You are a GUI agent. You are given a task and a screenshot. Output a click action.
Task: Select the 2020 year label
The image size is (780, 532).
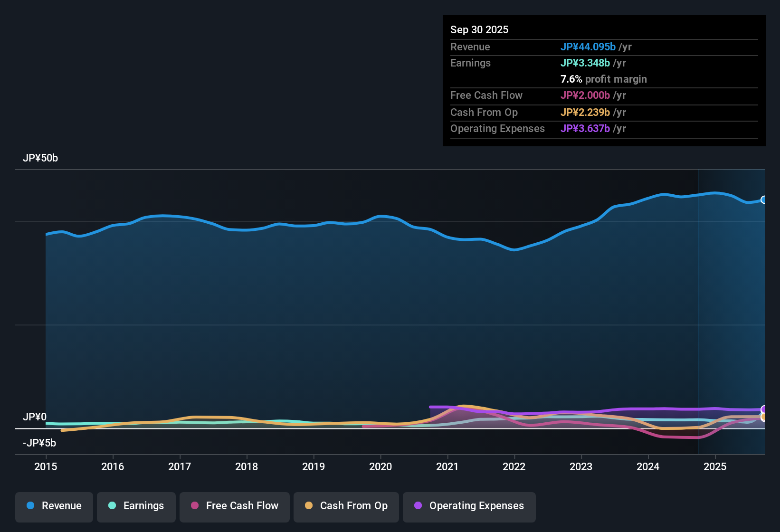(380, 467)
